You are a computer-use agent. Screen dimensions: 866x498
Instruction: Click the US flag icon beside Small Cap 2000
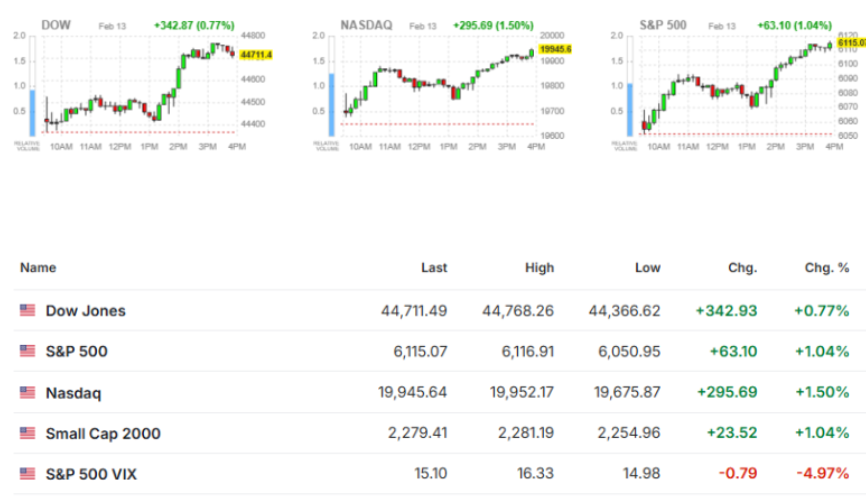point(27,433)
